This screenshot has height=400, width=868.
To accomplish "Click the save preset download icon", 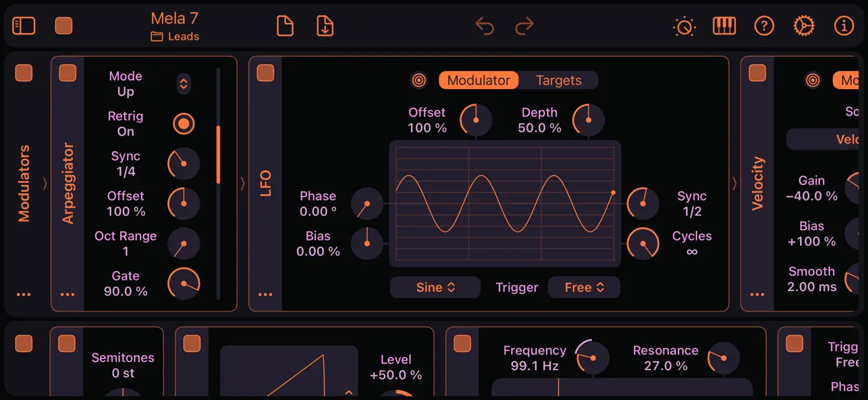I will point(325,26).
